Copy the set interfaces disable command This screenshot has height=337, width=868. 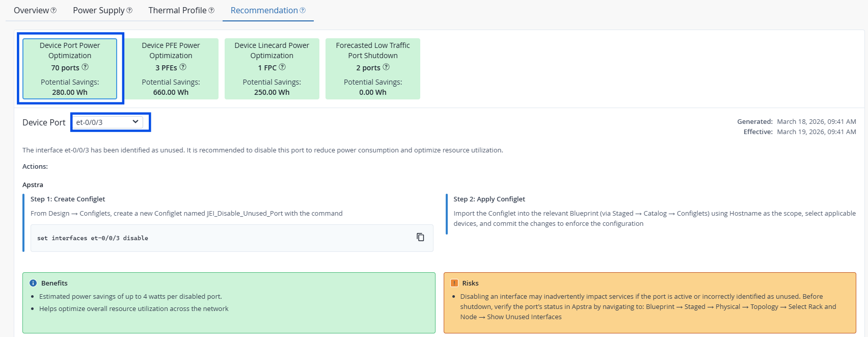[x=420, y=237]
